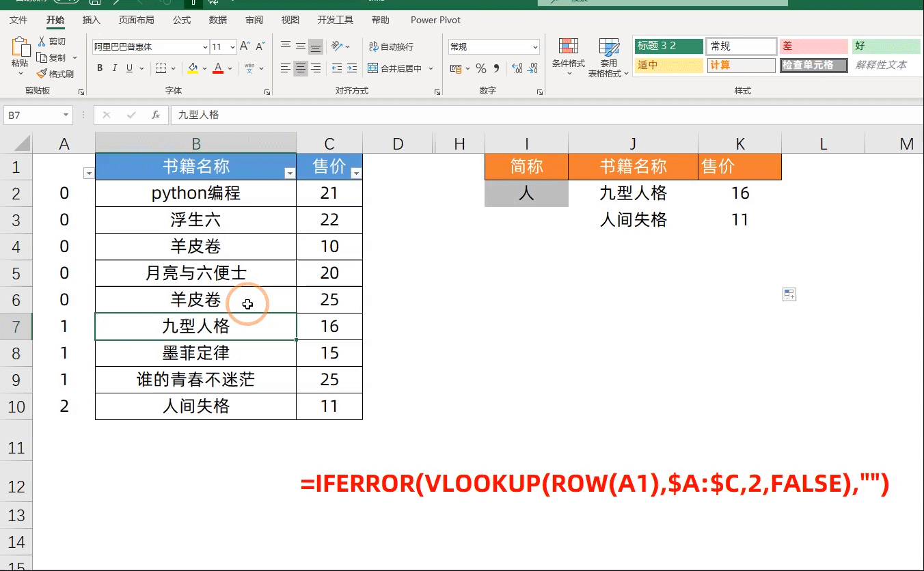This screenshot has width=924, height=571.
Task: Switch to the Power Pivot tab
Action: pyautogui.click(x=435, y=20)
